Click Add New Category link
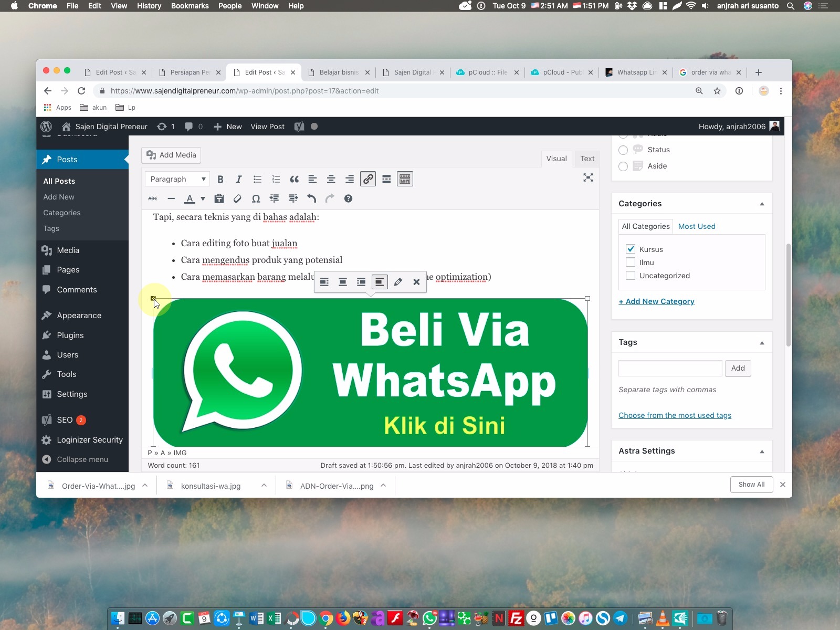 coord(656,301)
